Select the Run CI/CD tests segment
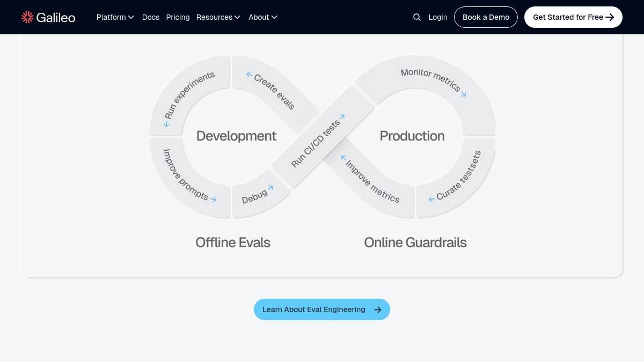 coord(316,144)
